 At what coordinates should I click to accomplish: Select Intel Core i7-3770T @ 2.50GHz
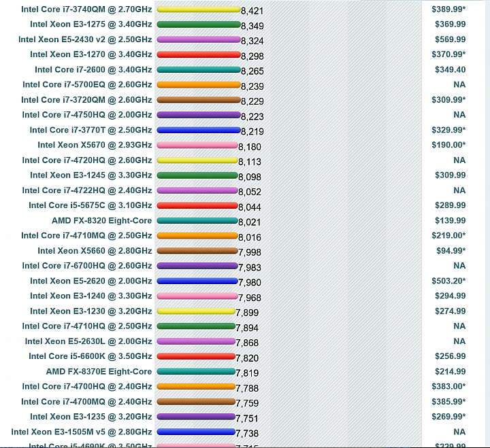point(91,130)
